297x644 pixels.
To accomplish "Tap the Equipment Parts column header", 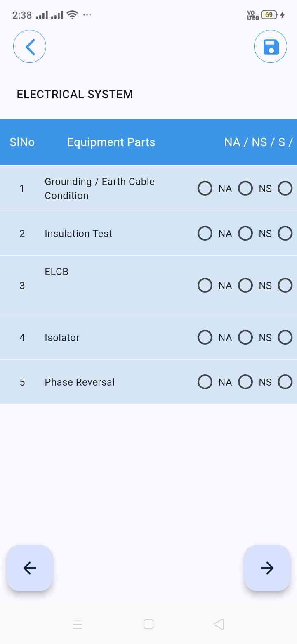I will coord(111,142).
